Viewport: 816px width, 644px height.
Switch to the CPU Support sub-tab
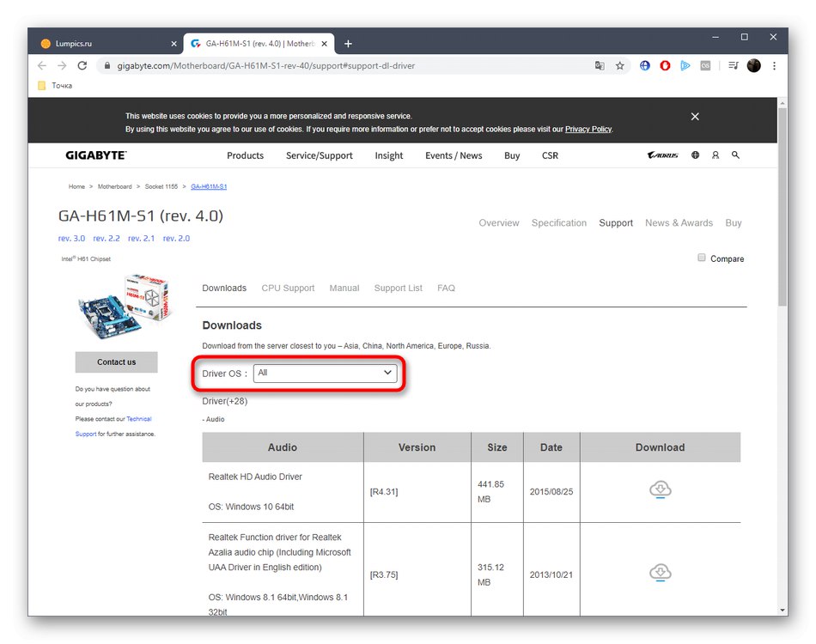(x=288, y=288)
